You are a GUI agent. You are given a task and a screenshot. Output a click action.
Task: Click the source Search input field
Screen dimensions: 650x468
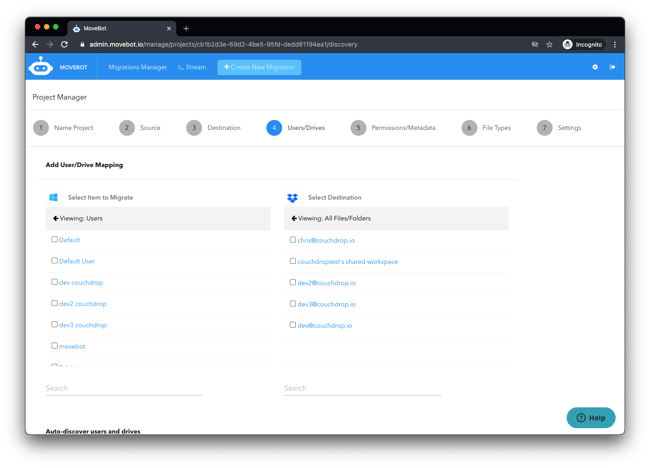pos(124,388)
